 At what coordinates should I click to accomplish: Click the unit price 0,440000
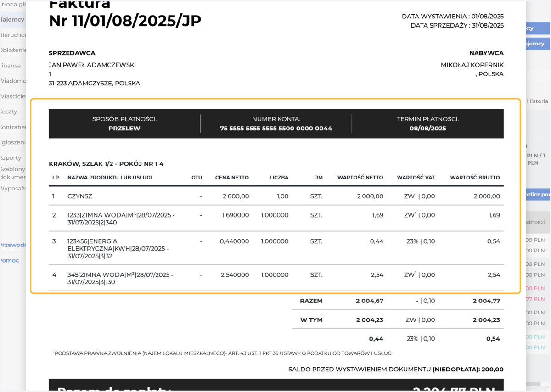[234, 241]
